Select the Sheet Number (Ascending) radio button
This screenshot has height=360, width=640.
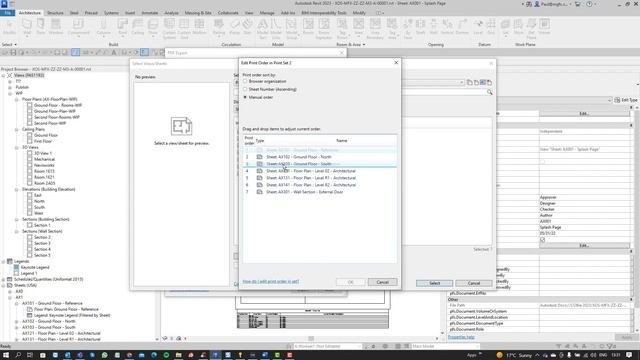pos(245,89)
